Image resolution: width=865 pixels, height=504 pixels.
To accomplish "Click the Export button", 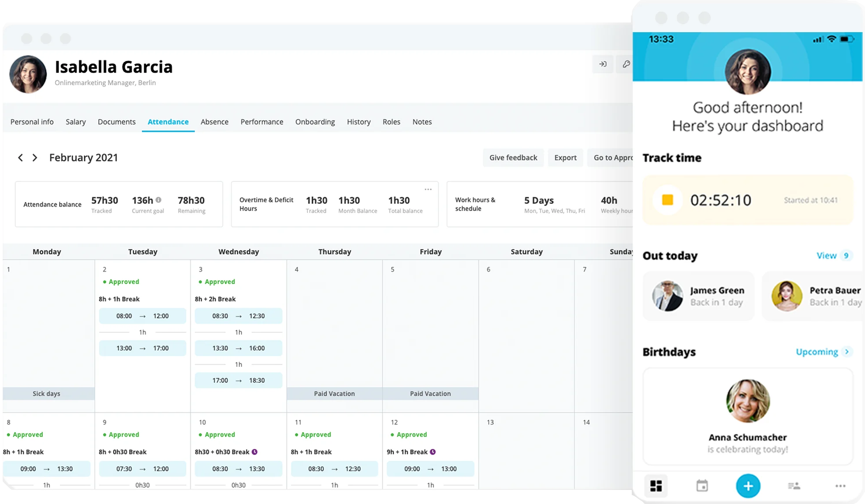I will tap(565, 157).
